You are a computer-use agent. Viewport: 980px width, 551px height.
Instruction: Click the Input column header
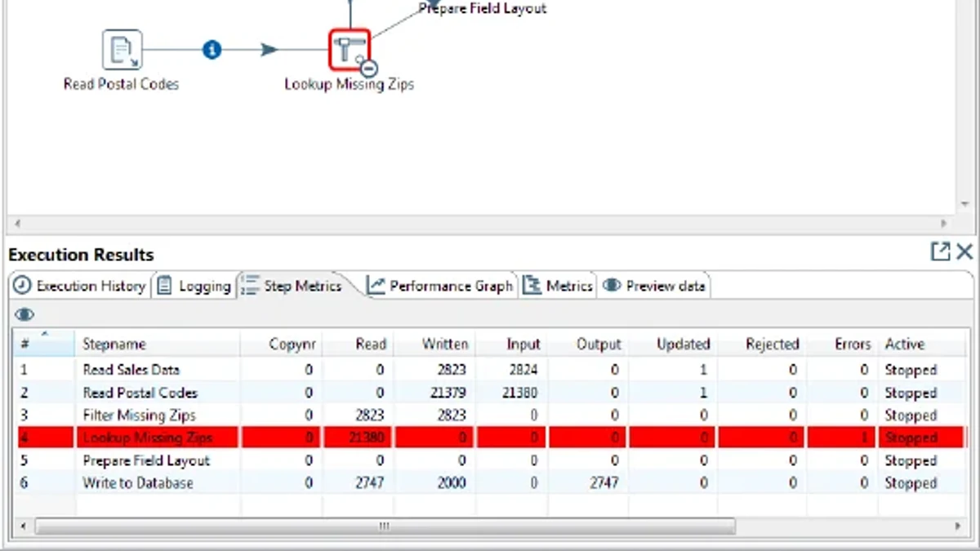[511, 344]
